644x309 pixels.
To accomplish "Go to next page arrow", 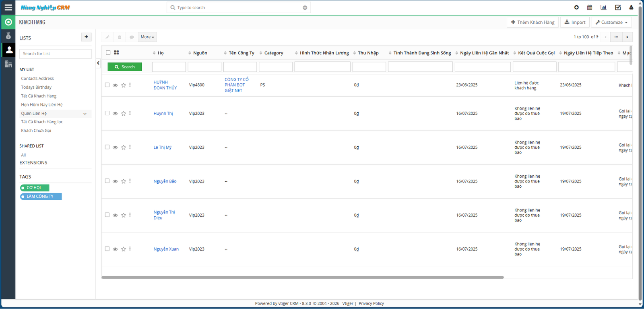I will pyautogui.click(x=627, y=37).
